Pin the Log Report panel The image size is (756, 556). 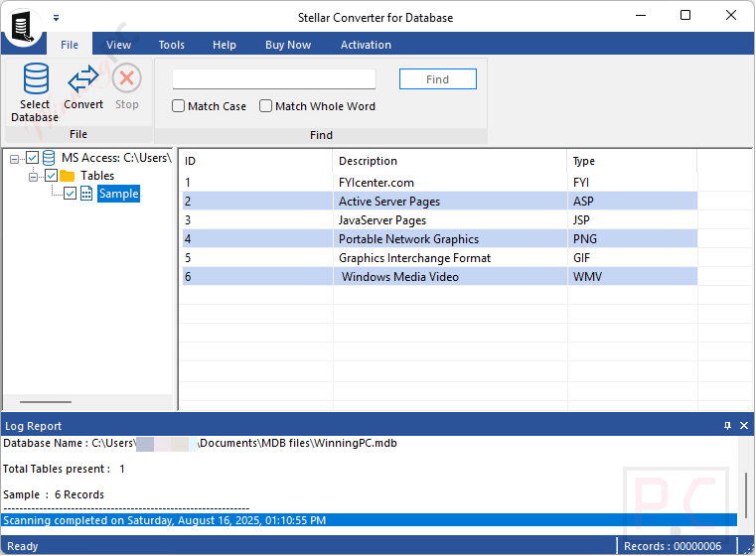727,426
